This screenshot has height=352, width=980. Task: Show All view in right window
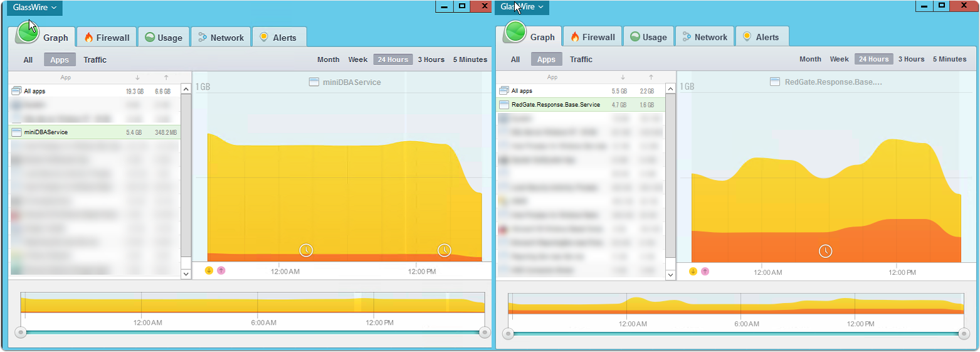[x=515, y=60]
